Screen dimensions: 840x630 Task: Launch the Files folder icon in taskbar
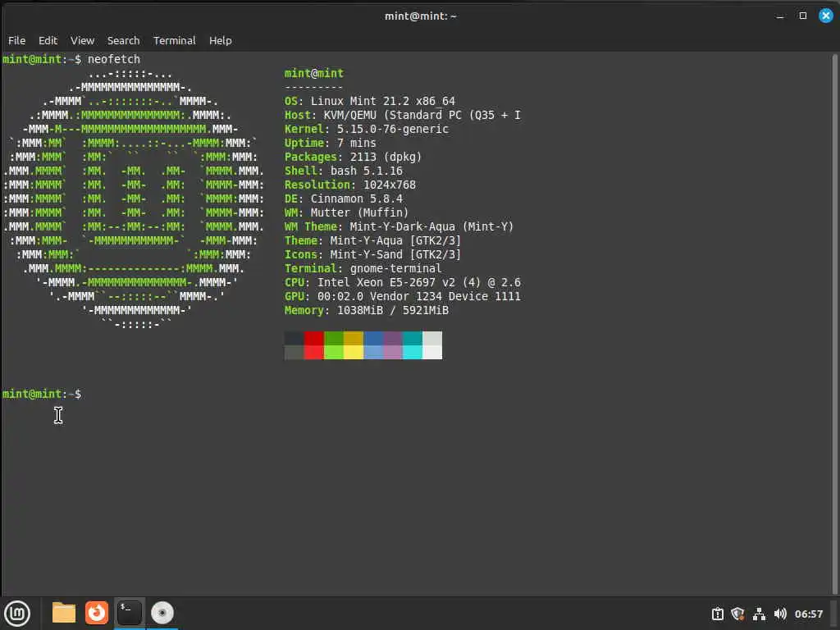click(64, 613)
